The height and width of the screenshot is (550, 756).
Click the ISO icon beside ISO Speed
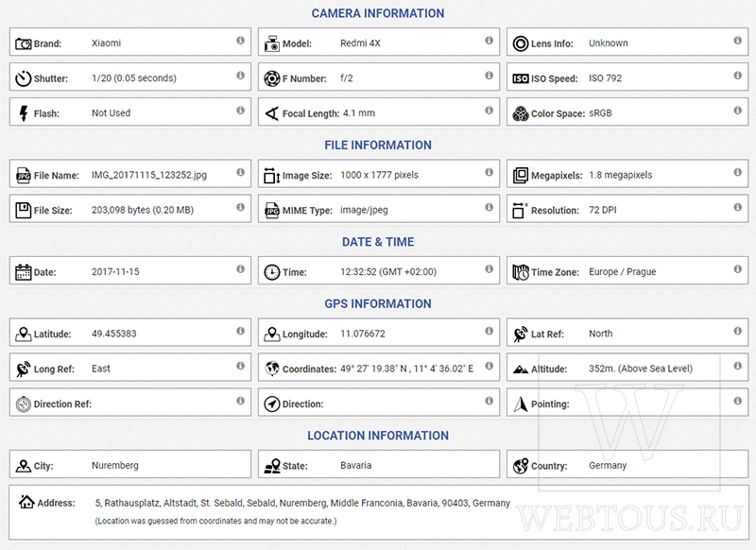521,78
